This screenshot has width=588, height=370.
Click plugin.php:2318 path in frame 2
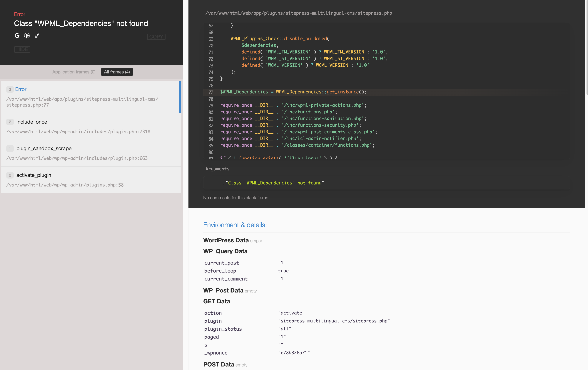tap(78, 132)
